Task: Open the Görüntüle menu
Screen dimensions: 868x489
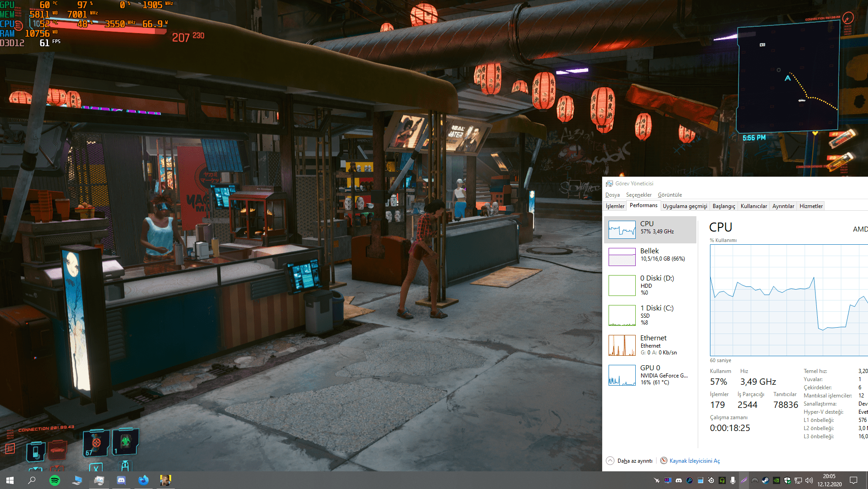Action: (x=670, y=195)
